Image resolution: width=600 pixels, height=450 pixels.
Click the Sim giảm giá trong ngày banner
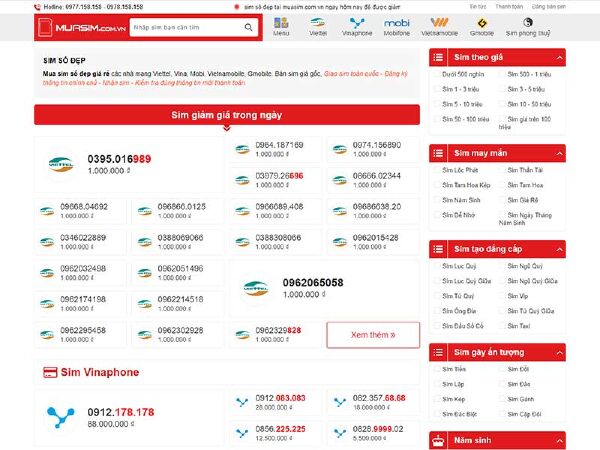pos(227,115)
